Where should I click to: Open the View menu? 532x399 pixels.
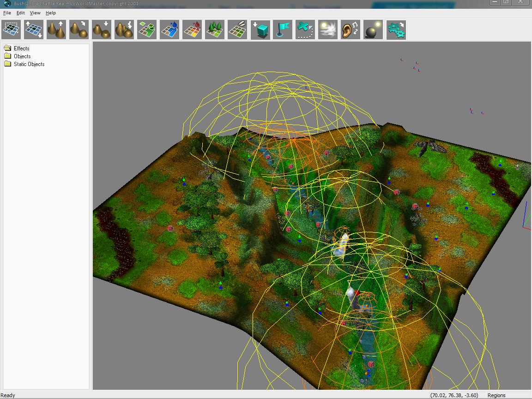[x=35, y=13]
